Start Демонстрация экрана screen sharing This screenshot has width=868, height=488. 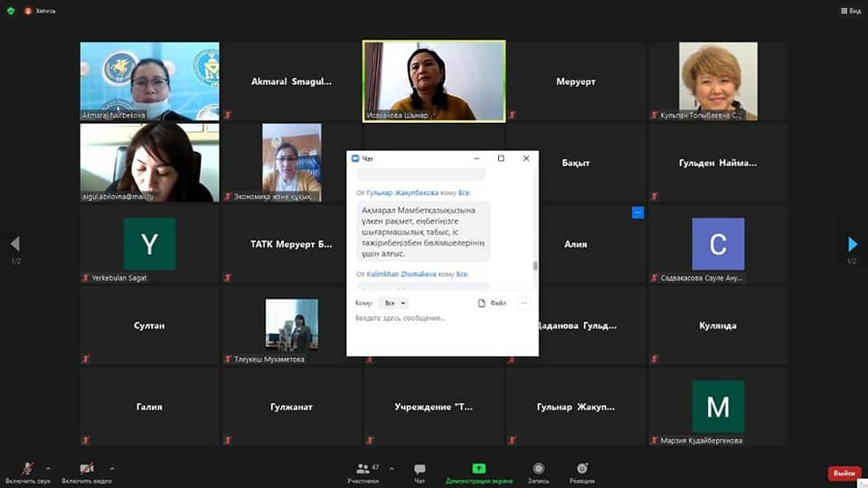[478, 469]
